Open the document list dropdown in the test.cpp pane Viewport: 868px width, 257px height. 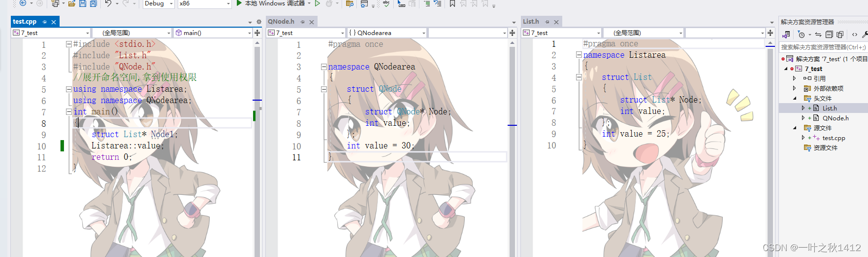pos(250,22)
